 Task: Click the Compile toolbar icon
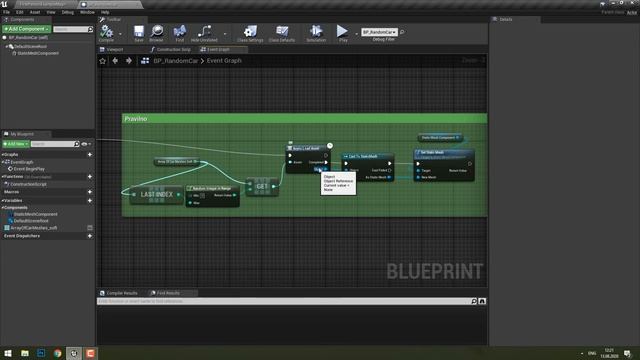pos(107,33)
